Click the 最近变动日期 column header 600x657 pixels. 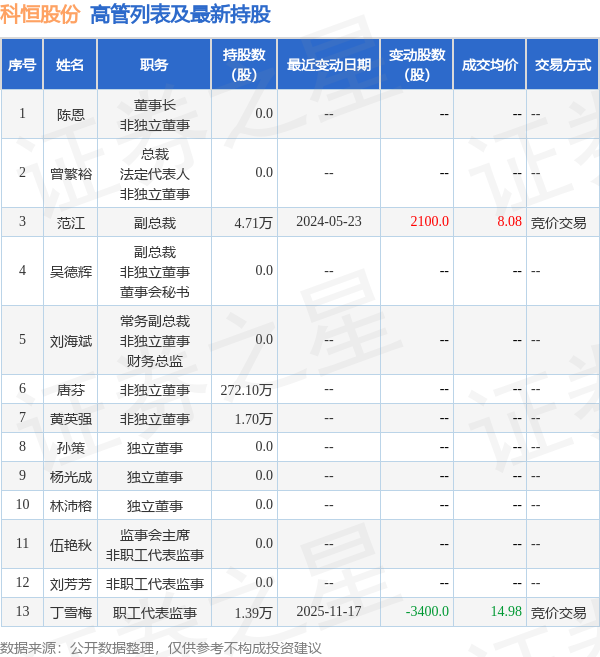point(329,65)
